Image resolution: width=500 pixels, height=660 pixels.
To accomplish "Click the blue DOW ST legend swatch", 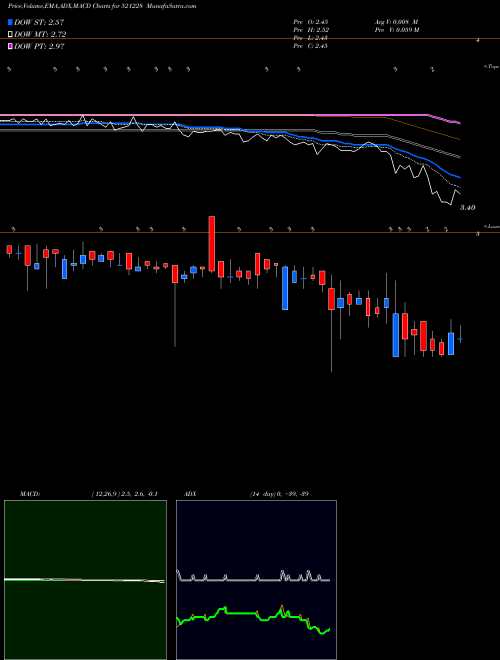I will tap(11, 22).
